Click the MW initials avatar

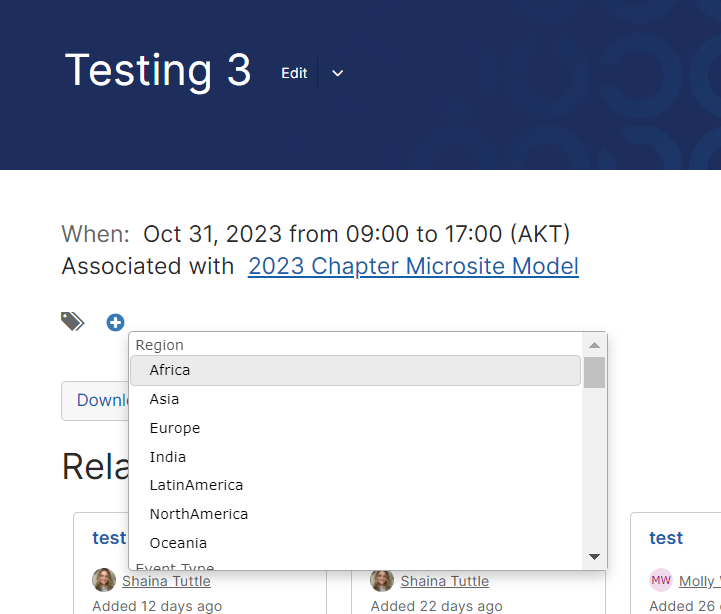(x=661, y=581)
